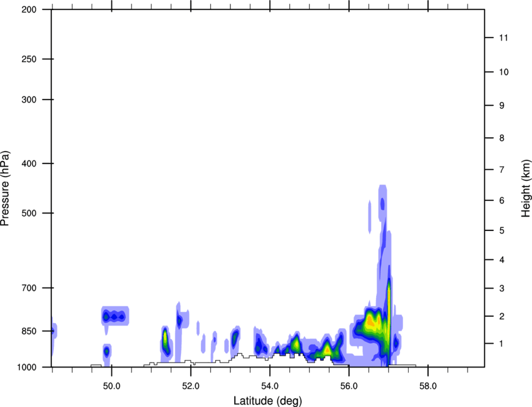Screen dimensions: 532x407
Task: Click the 58.0 latitude tick label
Action: tap(428, 386)
